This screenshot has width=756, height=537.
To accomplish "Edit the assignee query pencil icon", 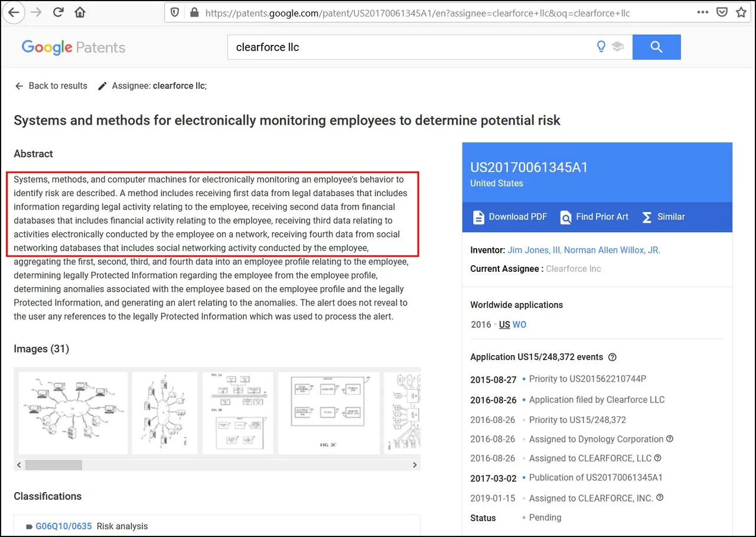I will click(102, 86).
